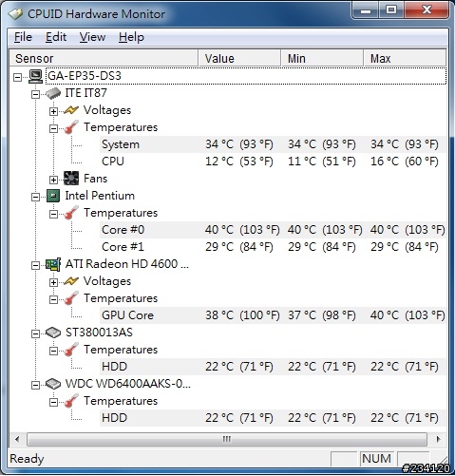Click the lightning Voltages icon under ATI Radeon
Viewport: 455px width, 476px height.
71,281
